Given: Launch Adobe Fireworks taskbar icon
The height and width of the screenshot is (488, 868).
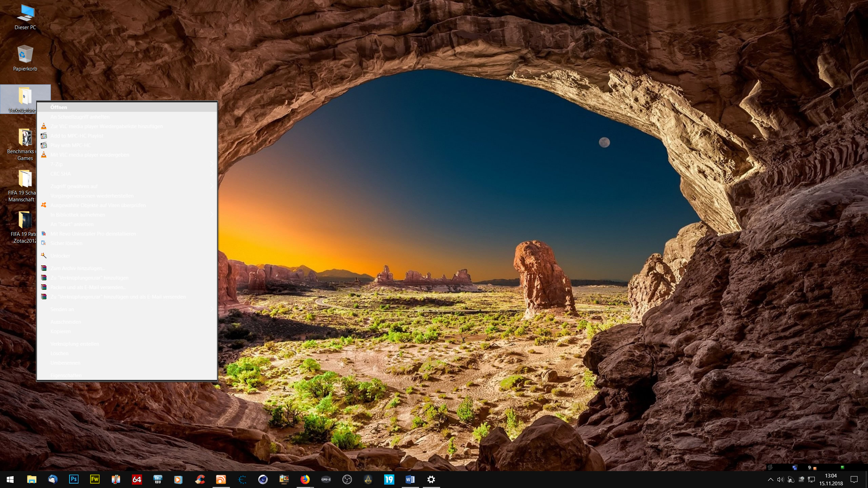Looking at the screenshot, I should point(95,479).
